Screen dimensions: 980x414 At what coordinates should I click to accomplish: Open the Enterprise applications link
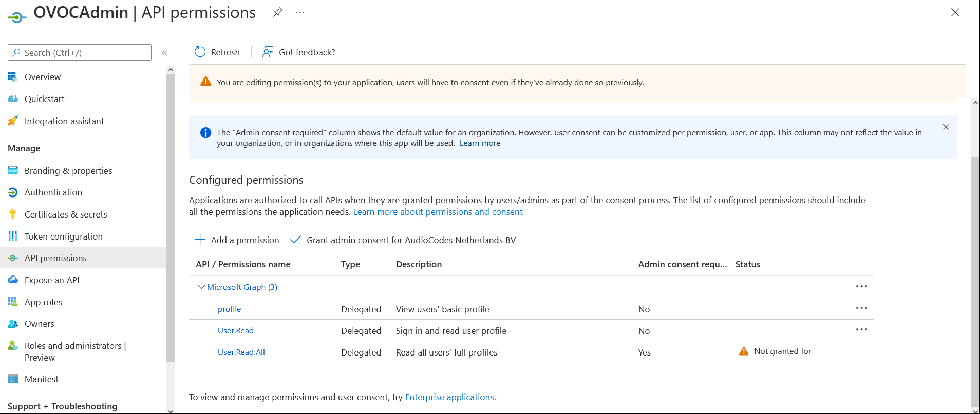tap(449, 397)
